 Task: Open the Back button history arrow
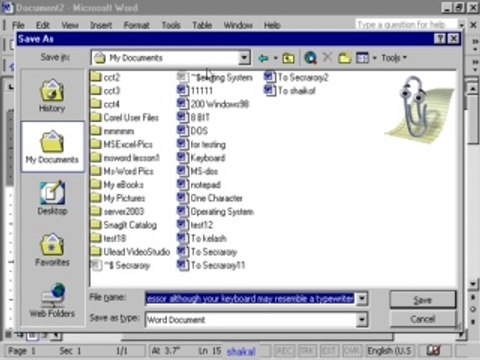click(275, 58)
